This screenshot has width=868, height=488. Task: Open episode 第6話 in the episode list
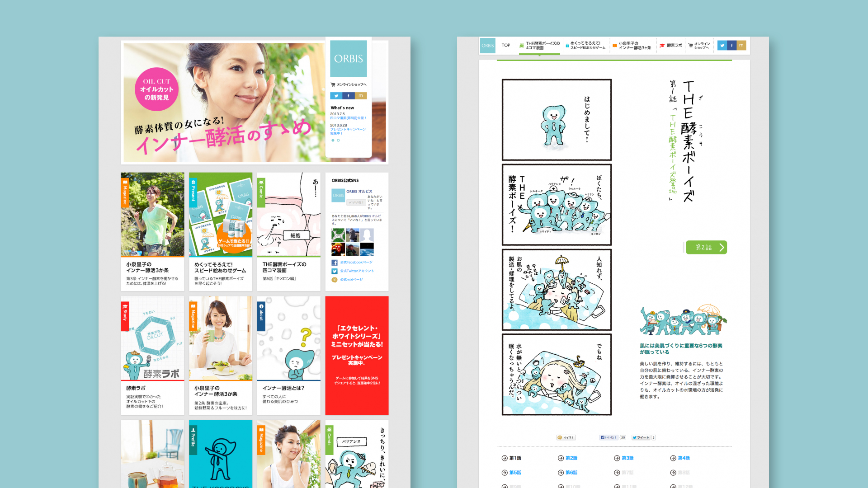click(x=568, y=473)
